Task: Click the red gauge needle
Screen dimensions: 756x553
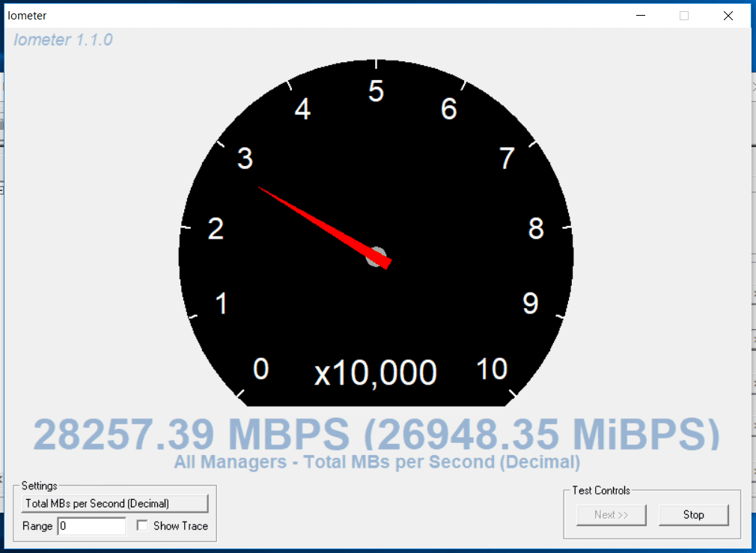Action: [x=325, y=227]
